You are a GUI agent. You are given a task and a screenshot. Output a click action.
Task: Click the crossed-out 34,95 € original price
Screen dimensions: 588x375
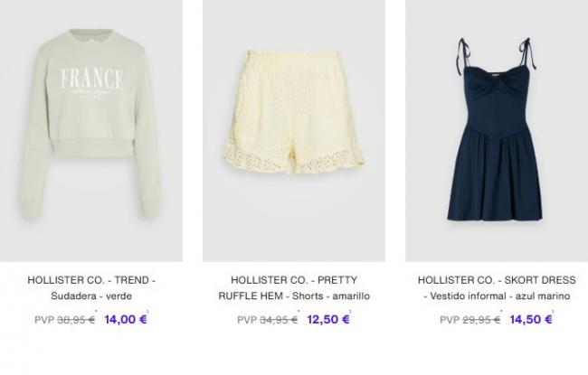279,320
